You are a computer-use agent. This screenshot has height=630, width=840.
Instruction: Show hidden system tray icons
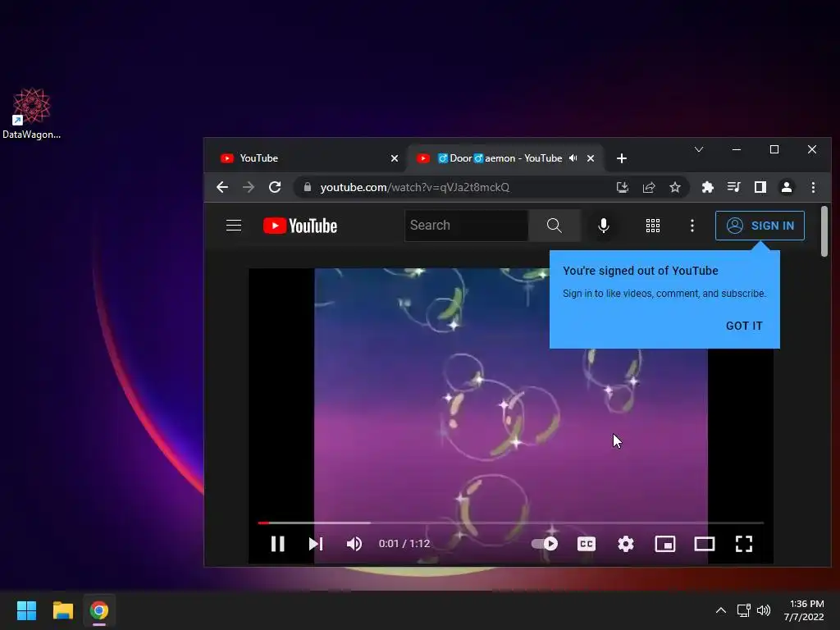click(x=721, y=610)
